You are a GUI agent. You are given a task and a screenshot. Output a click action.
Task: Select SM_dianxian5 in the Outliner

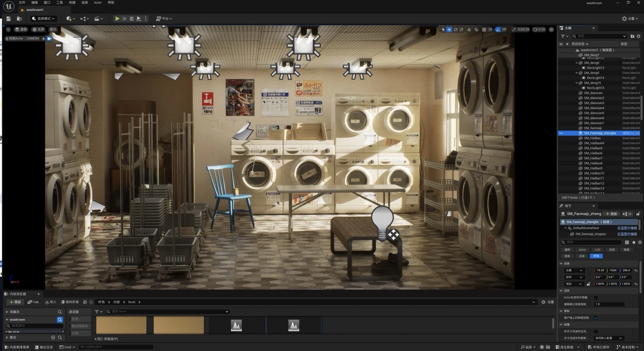pos(594,113)
